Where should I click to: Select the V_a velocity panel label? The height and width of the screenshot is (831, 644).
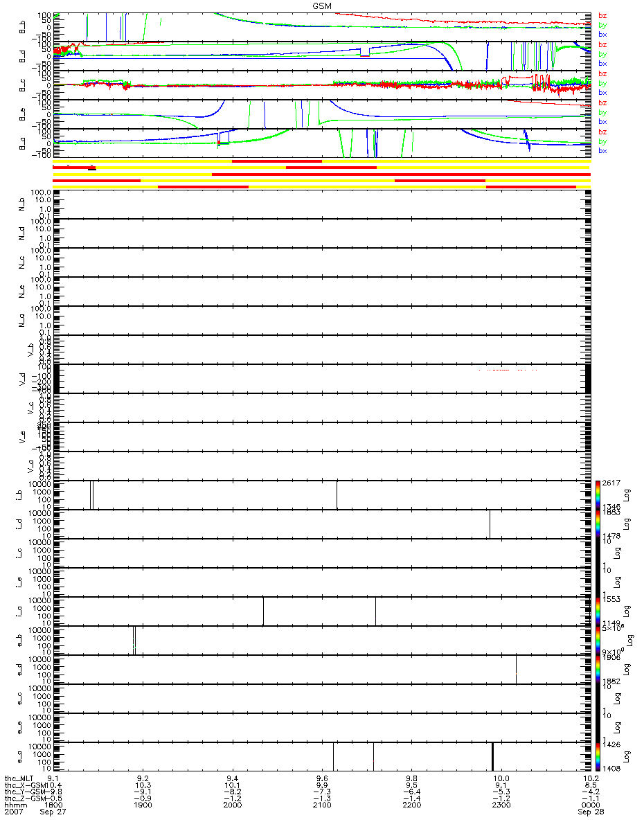30,465
